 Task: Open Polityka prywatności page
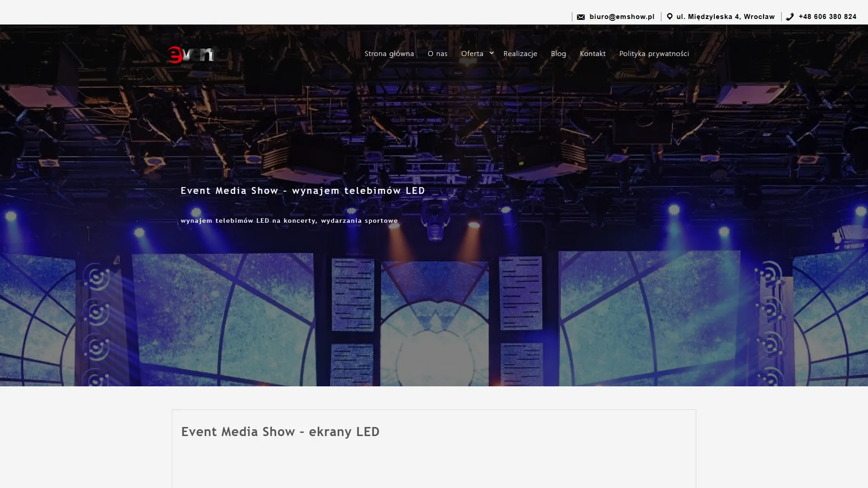[x=654, y=53]
